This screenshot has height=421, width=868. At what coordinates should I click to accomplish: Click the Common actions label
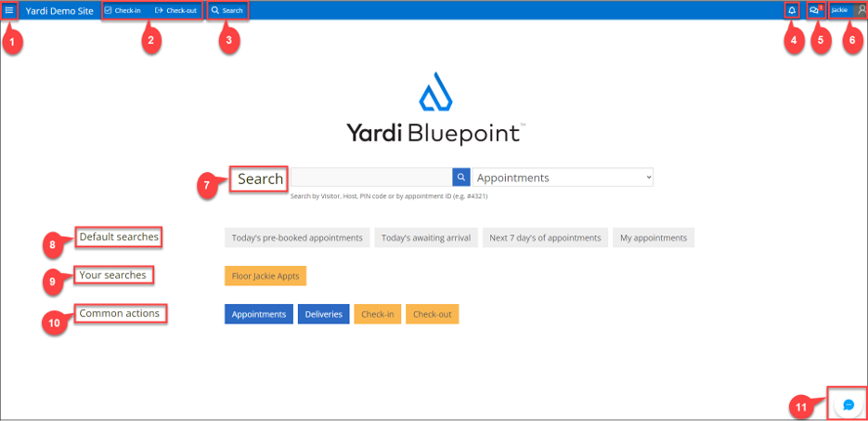tap(120, 313)
